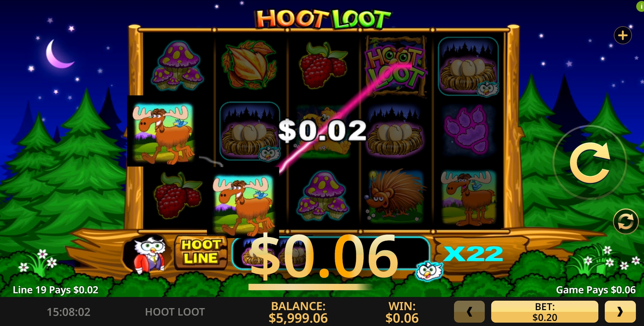Image resolution: width=644 pixels, height=326 pixels.
Task: Select the nest symbol on reel five
Action: [x=468, y=67]
